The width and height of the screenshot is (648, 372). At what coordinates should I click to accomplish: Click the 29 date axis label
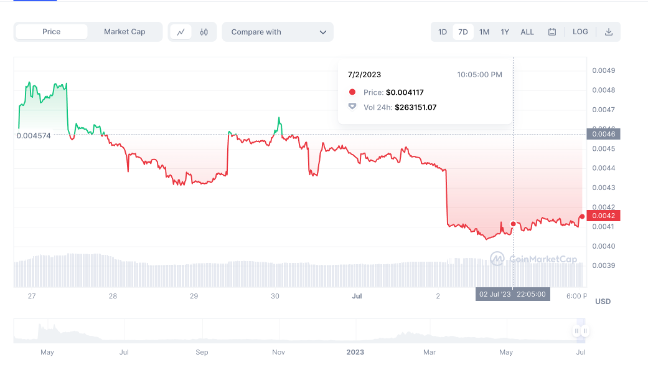[194, 296]
